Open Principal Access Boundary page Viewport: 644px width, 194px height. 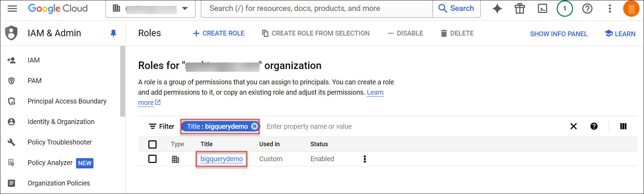point(67,101)
